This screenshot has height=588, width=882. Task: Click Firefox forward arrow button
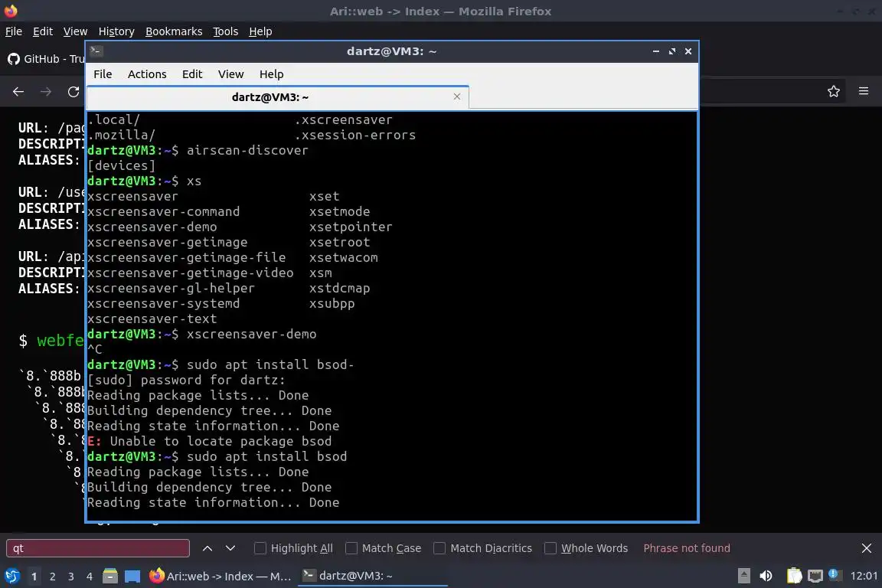[46, 92]
